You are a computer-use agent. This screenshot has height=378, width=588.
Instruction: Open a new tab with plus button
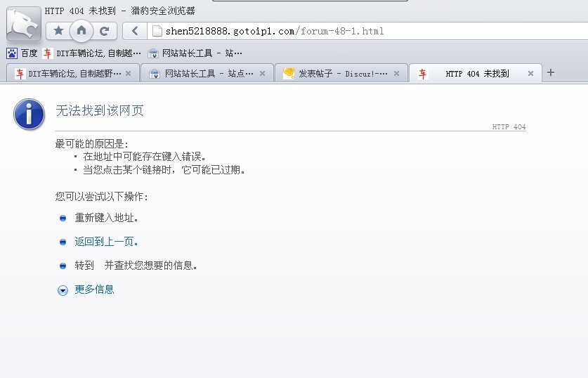[551, 72]
